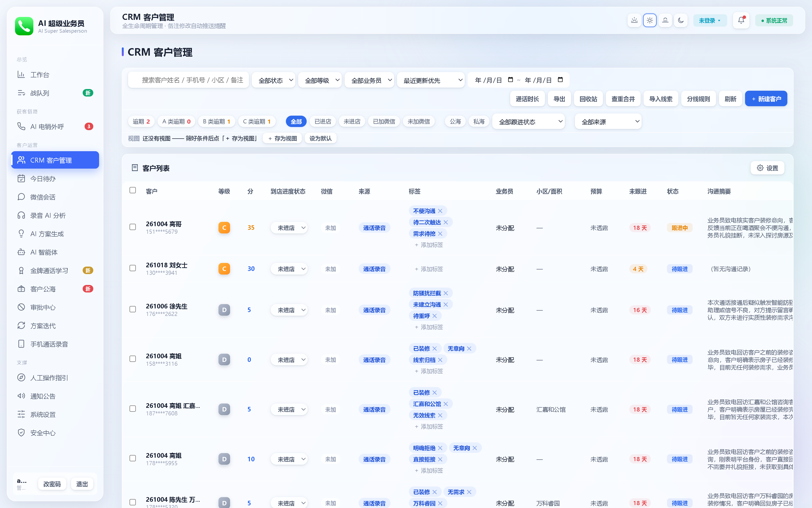
Task: Check the row for 261018 刘女士
Action: click(x=132, y=268)
